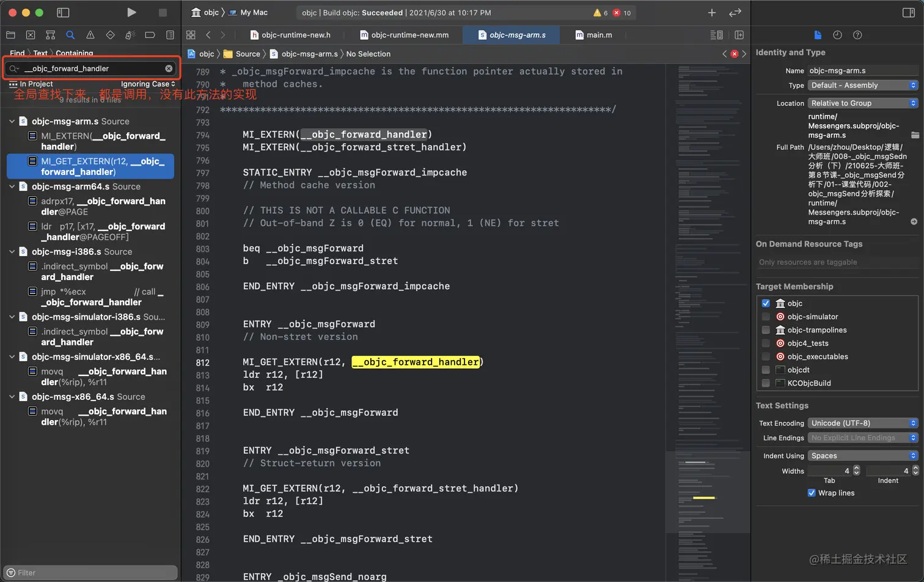Screen dimensions: 924x582
Task: Adjust editor options lines icon
Action: point(717,35)
